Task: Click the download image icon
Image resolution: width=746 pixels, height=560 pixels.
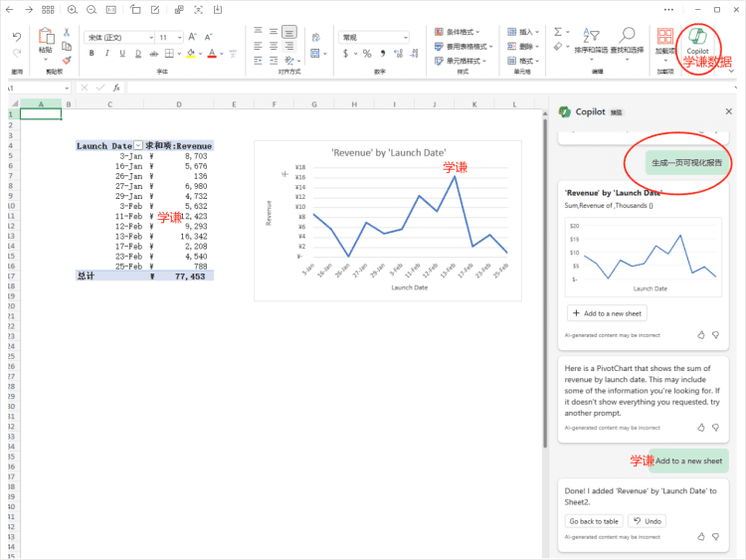Action: click(x=218, y=10)
